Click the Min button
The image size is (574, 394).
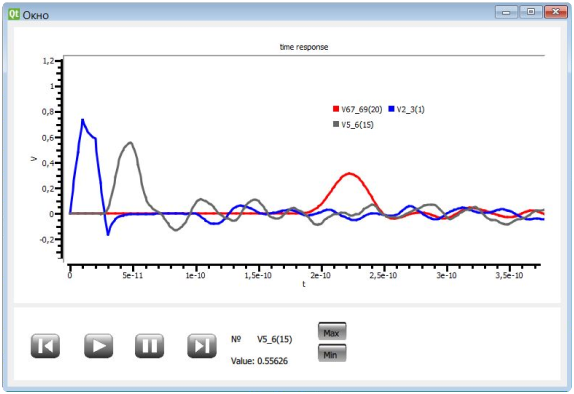(332, 354)
